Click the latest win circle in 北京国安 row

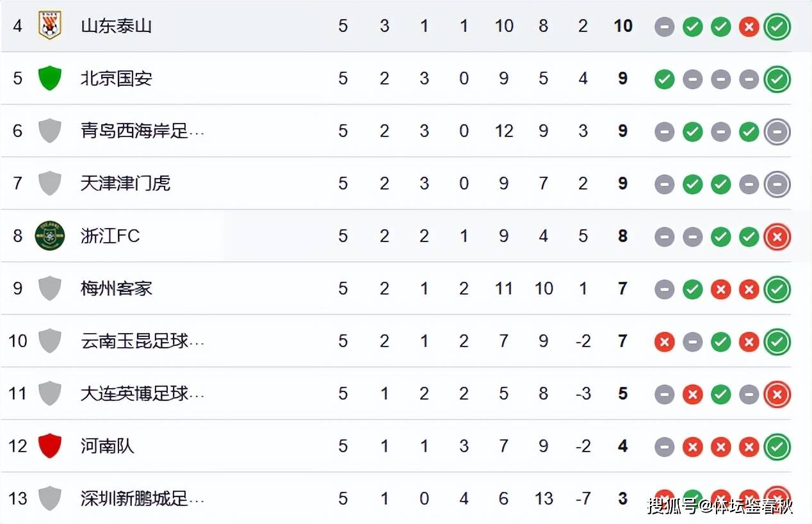(x=777, y=79)
